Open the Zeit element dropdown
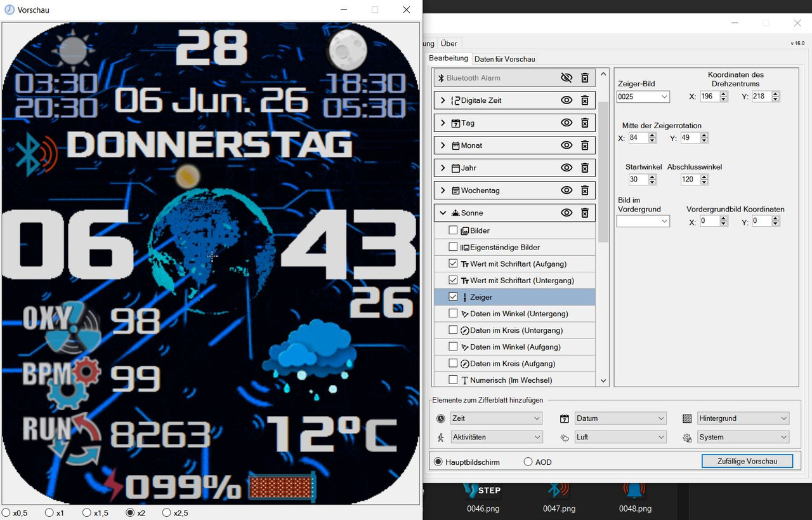Viewport: 812px width, 520px height. (496, 418)
